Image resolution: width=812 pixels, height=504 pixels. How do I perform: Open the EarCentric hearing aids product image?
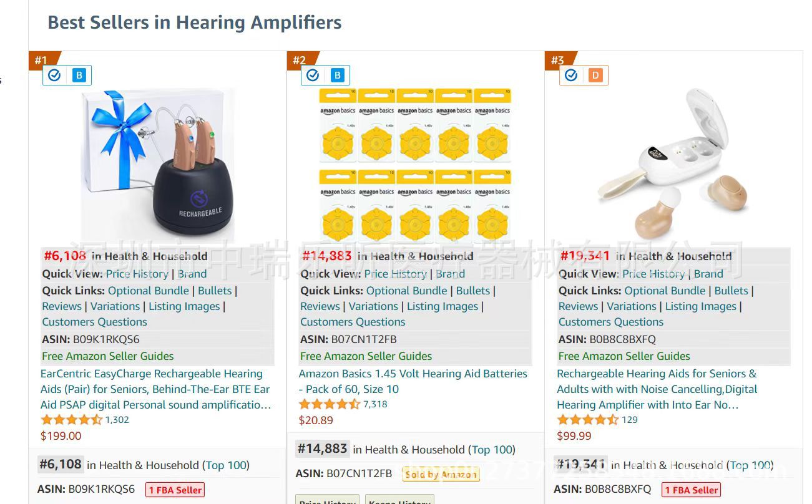coord(157,165)
